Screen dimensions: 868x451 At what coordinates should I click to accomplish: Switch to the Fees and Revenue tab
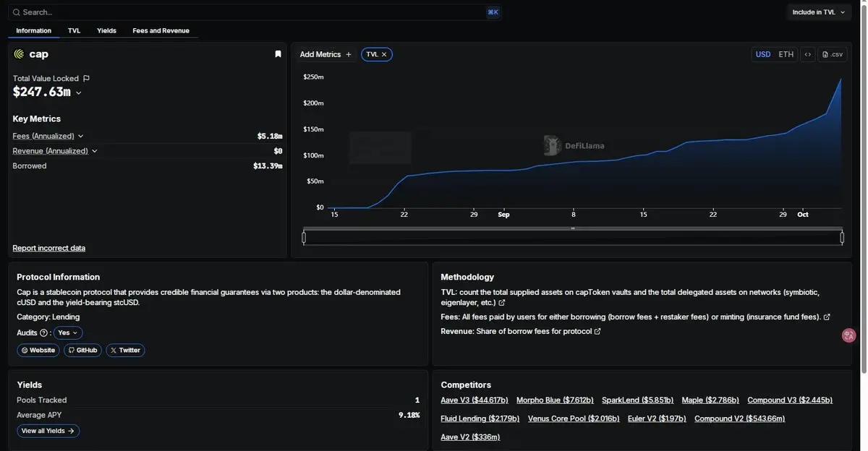click(161, 30)
